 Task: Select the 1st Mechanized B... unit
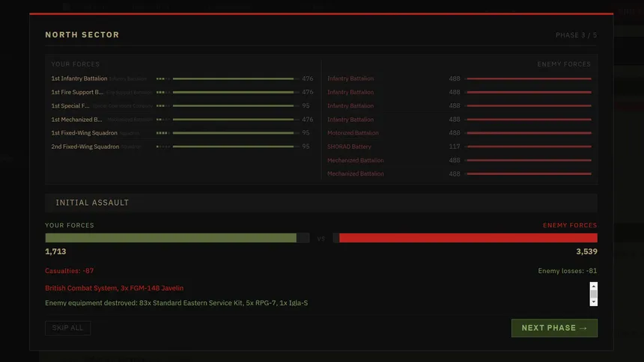[182, 120]
